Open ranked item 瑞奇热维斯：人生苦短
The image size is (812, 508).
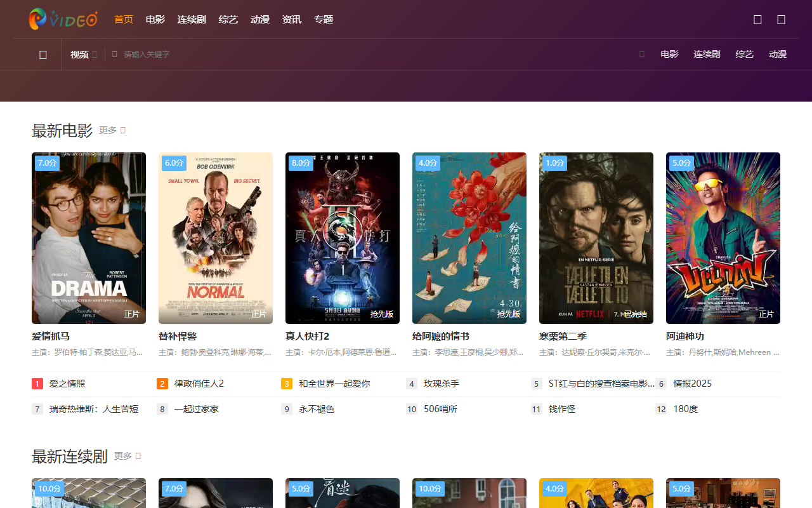pyautogui.click(x=94, y=409)
